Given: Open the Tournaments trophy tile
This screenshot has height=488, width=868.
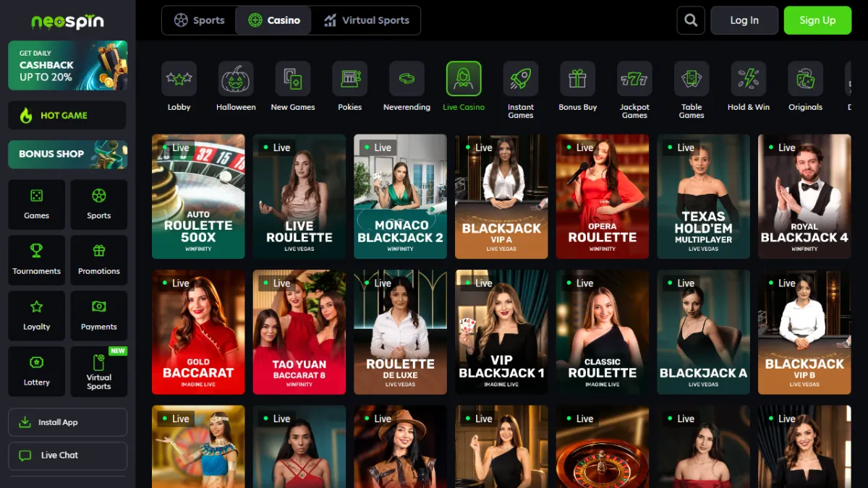Looking at the screenshot, I should tap(36, 260).
